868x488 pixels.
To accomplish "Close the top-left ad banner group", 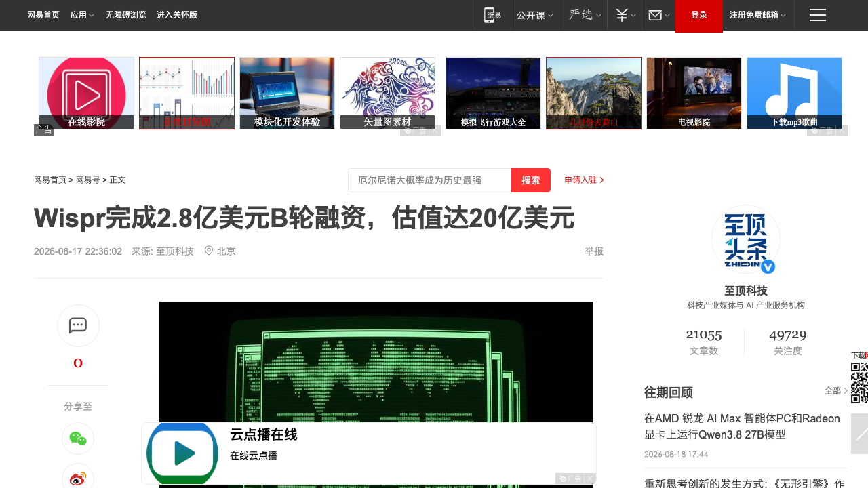I will click(435, 130).
